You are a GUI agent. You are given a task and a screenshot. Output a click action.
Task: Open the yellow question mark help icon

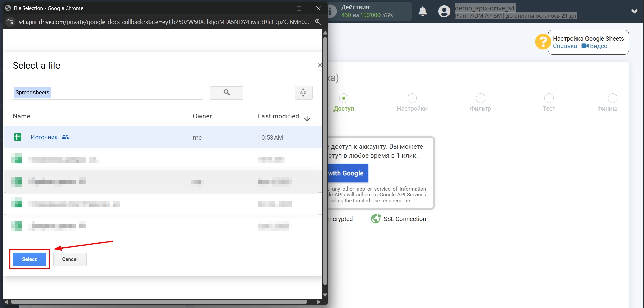pos(543,42)
